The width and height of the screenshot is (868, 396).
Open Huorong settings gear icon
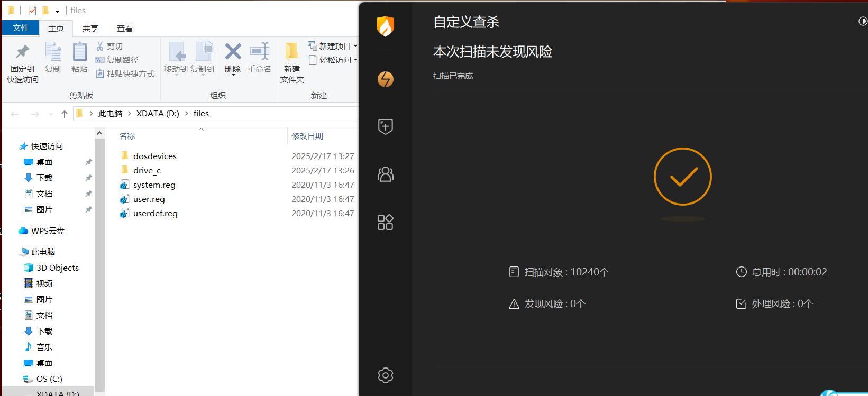click(x=386, y=375)
